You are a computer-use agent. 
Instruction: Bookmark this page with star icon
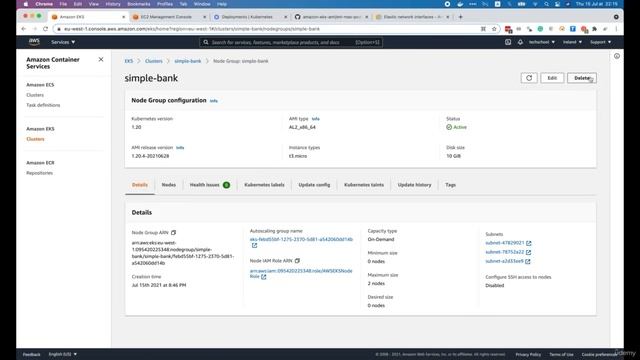(494, 29)
